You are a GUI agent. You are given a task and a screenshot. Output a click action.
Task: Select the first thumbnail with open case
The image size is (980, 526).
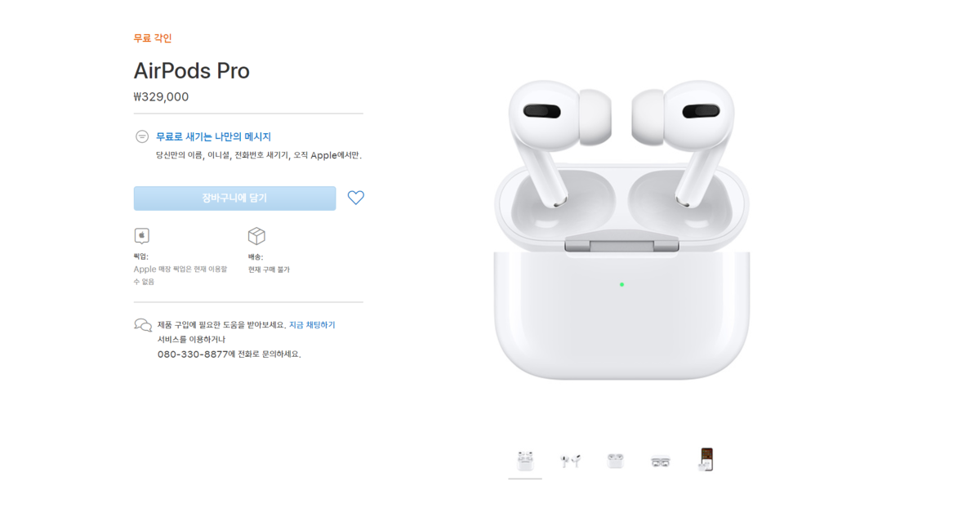(525, 461)
